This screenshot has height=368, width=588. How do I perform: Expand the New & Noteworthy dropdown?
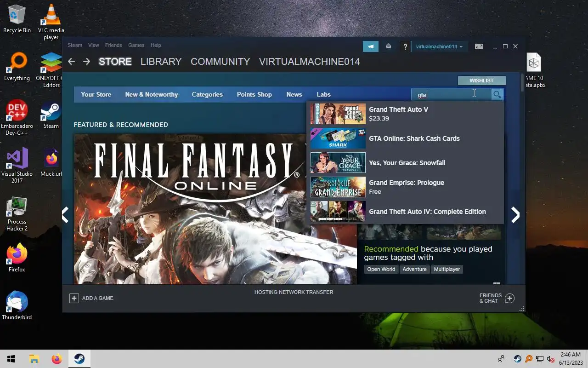click(151, 94)
